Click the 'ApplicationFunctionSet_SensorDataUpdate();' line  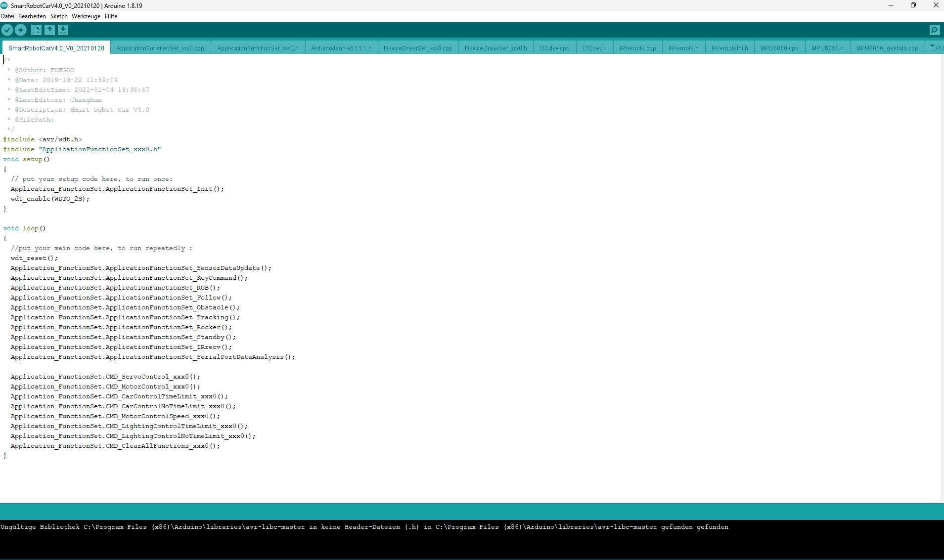(141, 268)
